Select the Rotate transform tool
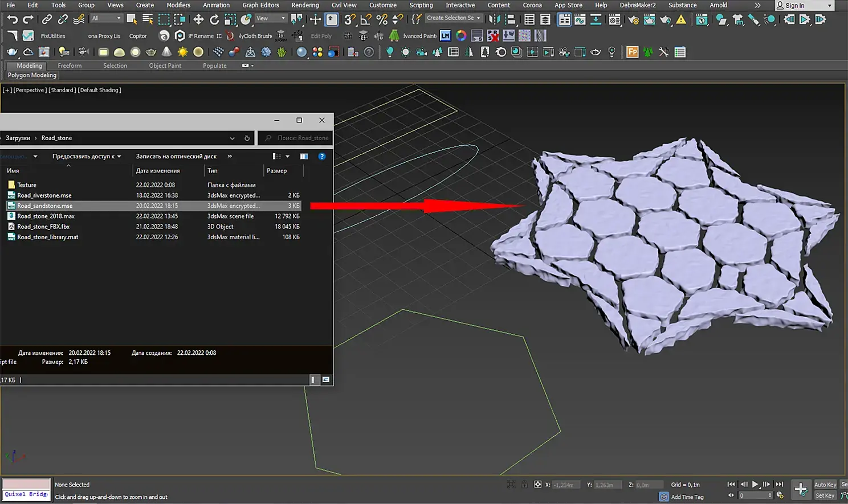The image size is (848, 504). 214,20
